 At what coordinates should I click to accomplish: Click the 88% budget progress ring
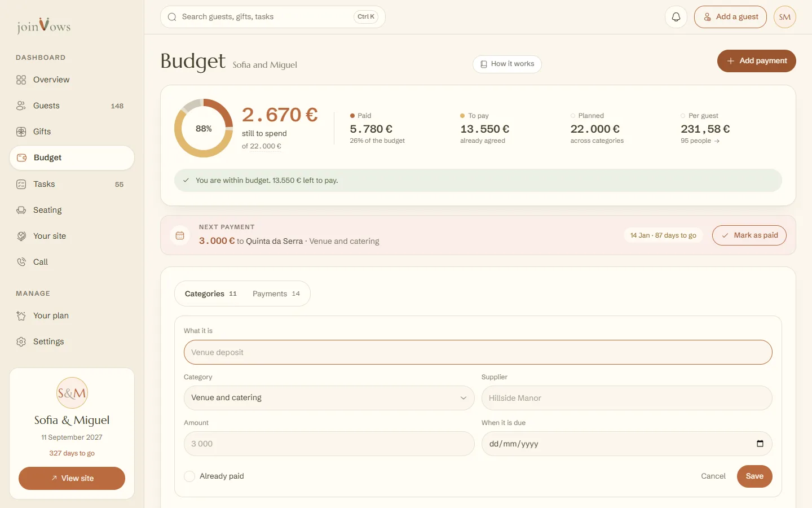204,128
